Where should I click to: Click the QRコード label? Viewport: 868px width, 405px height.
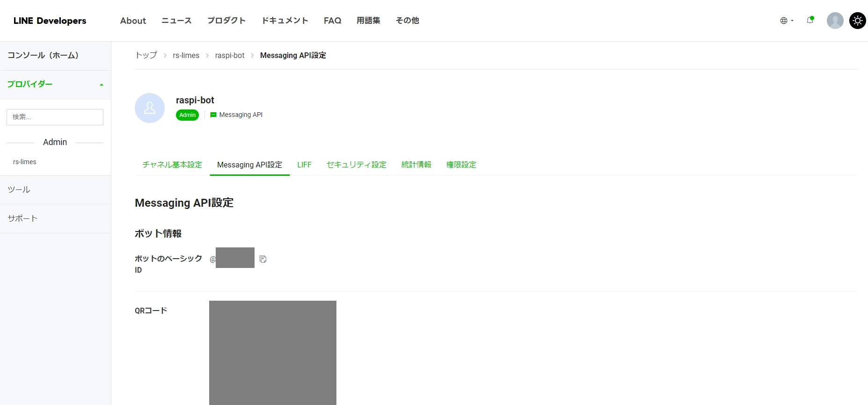click(151, 311)
